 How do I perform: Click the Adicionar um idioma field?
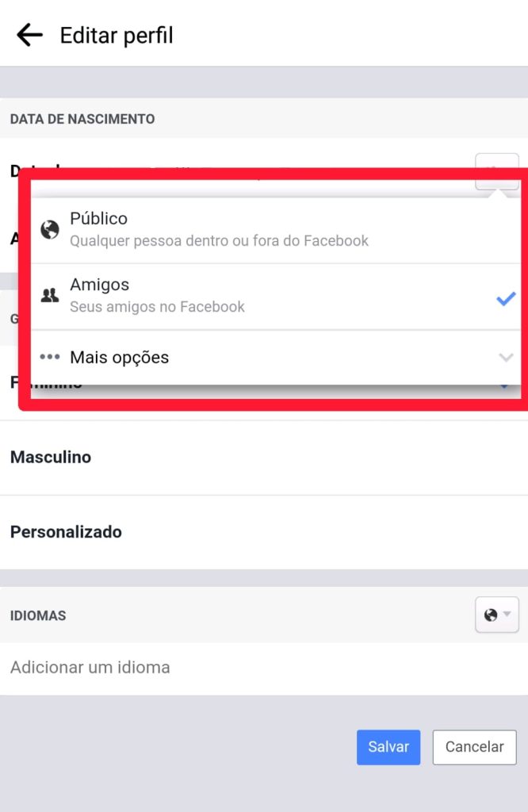coord(264,668)
